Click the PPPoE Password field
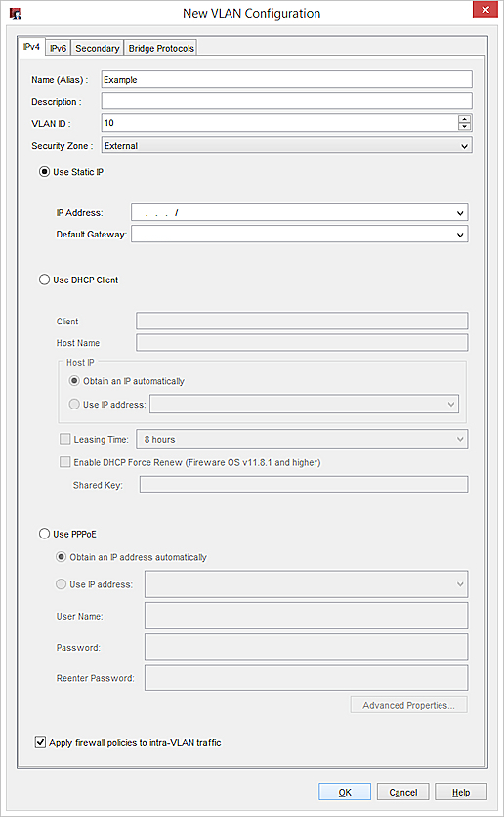Screen dimensions: 504x817 [x=306, y=647]
